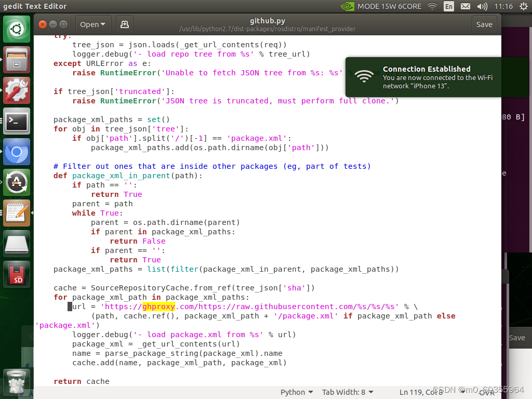Click cursor position Ln 119 status
The width and height of the screenshot is (532, 399).
click(x=421, y=392)
